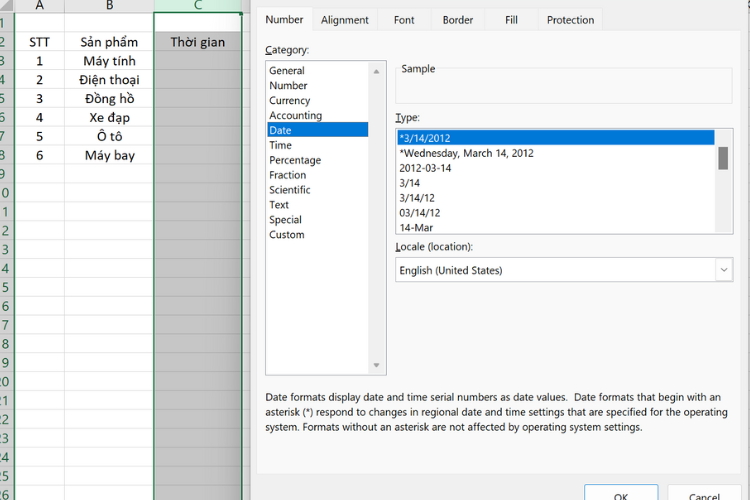This screenshot has height=500, width=750.
Task: Confirm with the OK button
Action: 621,495
